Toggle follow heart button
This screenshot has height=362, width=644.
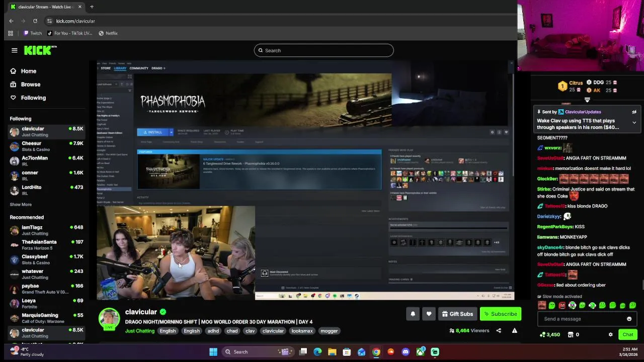coord(429,314)
